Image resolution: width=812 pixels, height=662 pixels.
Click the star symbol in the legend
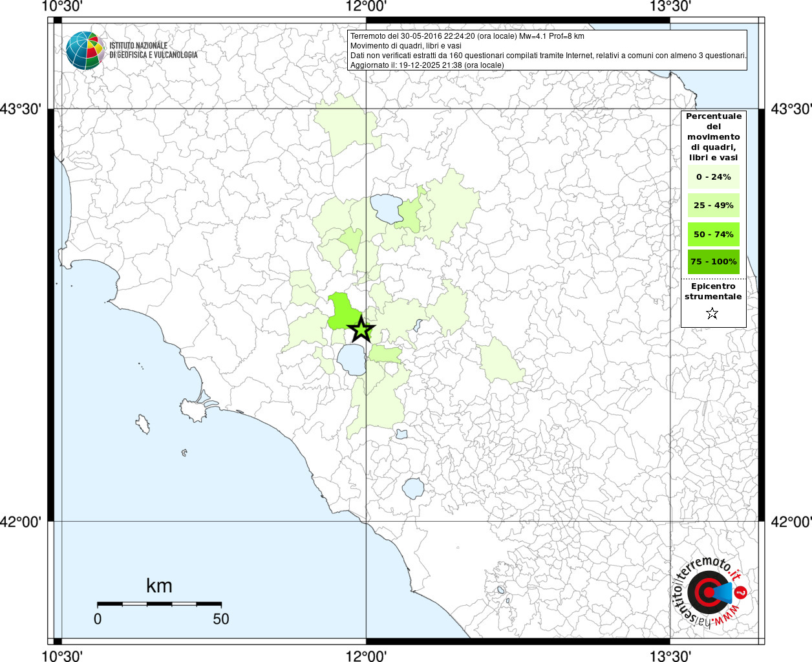(x=712, y=314)
